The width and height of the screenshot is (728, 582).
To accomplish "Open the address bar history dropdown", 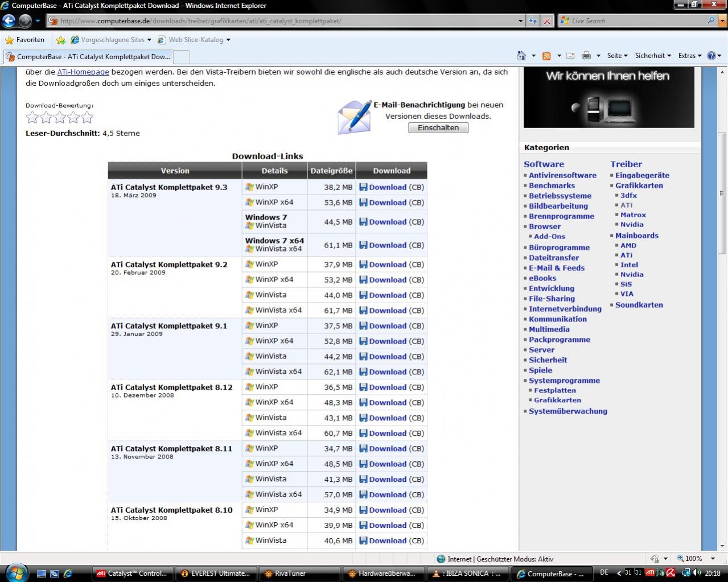I will [520, 21].
